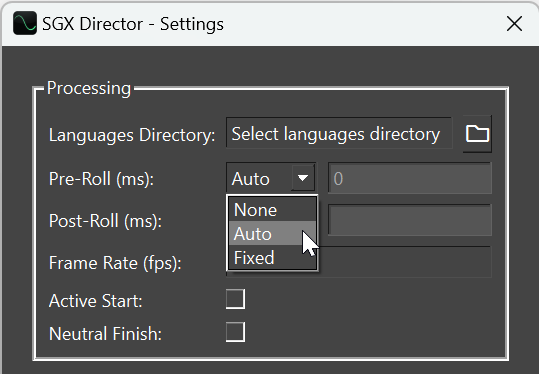
Task: Click the SGX Director sine-wave app icon
Action: [x=25, y=23]
